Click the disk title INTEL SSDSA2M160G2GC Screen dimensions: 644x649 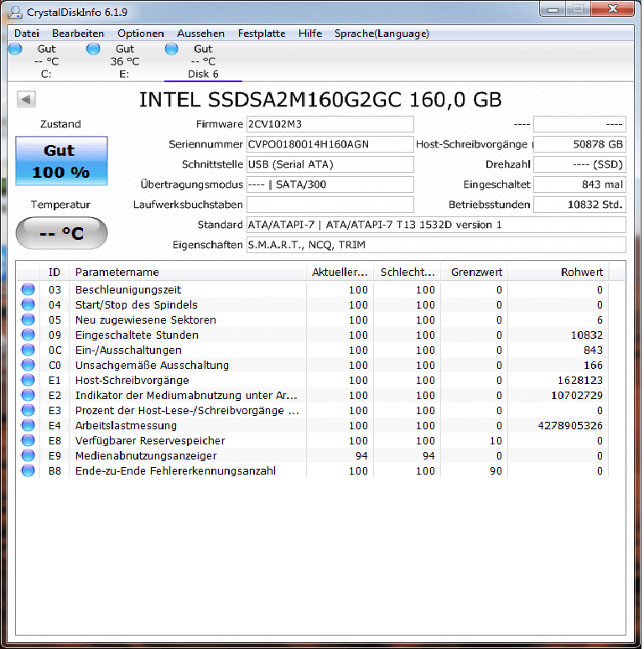(320, 100)
